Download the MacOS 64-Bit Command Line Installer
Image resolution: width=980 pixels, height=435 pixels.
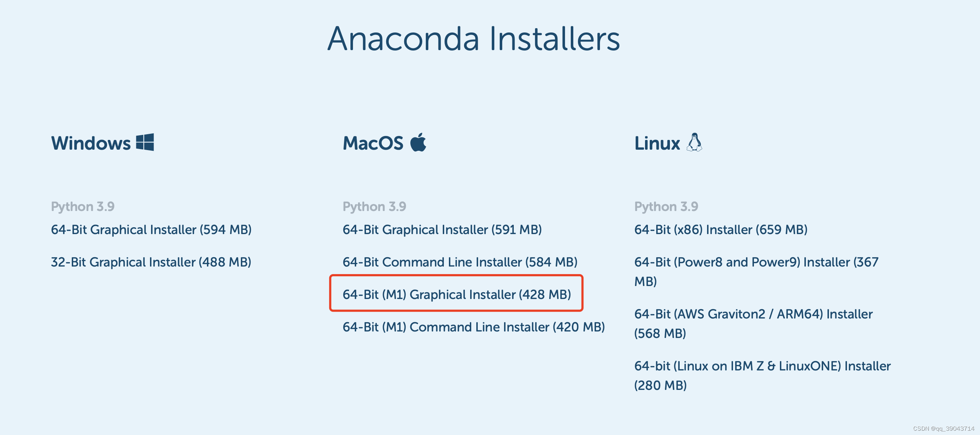(x=460, y=262)
